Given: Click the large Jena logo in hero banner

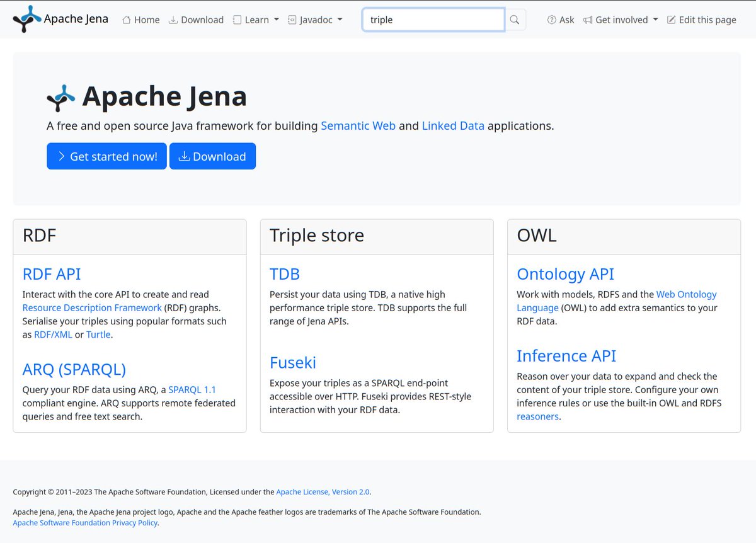Looking at the screenshot, I should pos(61,97).
